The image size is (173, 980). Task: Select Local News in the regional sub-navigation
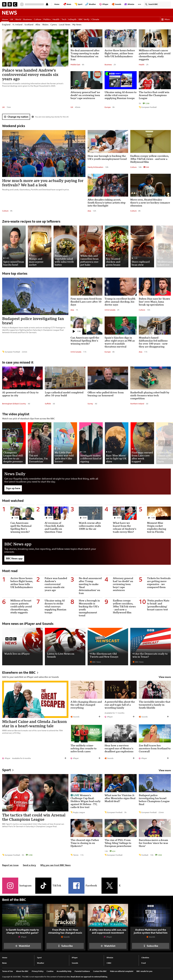[x=65, y=25]
